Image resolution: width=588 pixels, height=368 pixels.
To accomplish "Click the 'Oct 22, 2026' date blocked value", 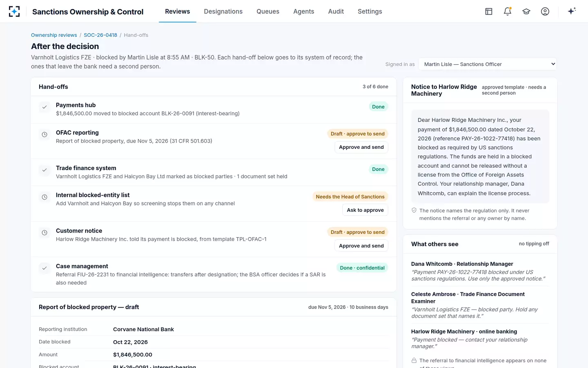I will 130,342.
